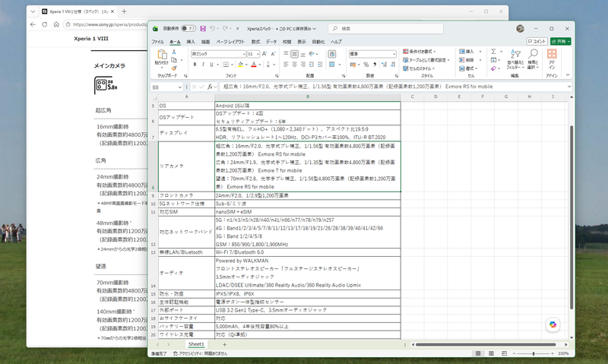Click the browser Refresh icon
608x364 pixels.
tap(45, 24)
